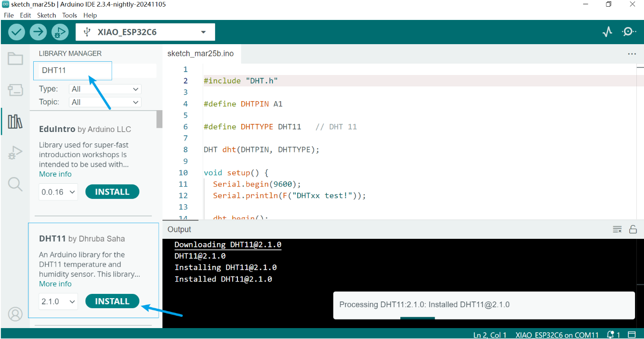This screenshot has height=339, width=644.
Task: Install the EduIntro library
Action: 112,192
